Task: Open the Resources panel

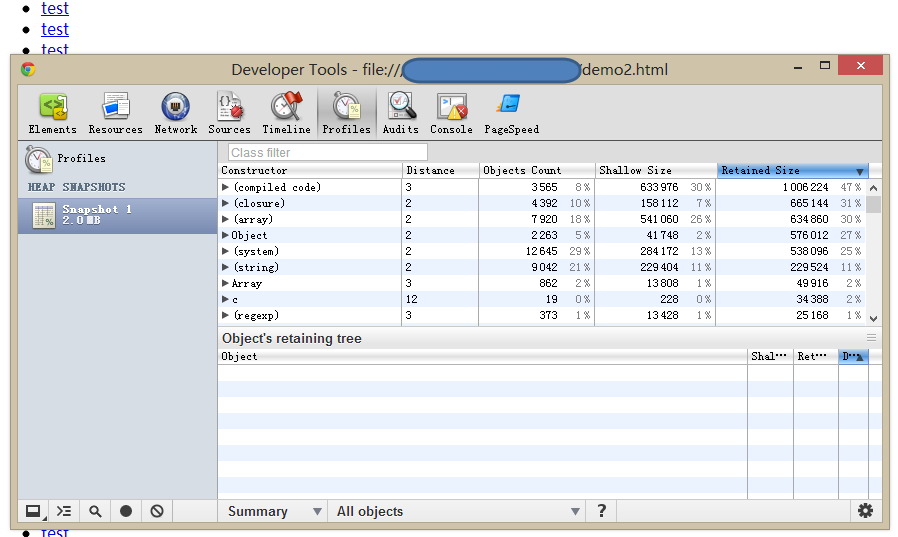Action: tap(115, 113)
